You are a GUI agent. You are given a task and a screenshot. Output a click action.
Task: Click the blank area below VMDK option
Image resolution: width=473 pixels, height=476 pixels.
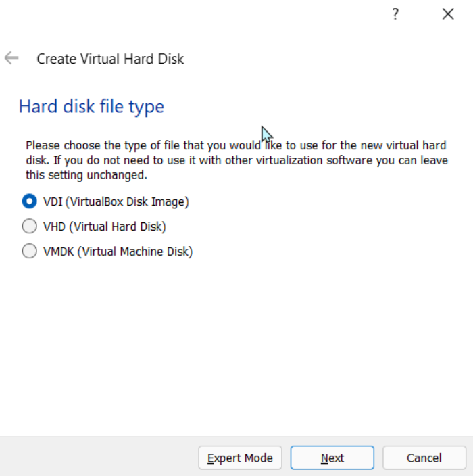point(236,338)
